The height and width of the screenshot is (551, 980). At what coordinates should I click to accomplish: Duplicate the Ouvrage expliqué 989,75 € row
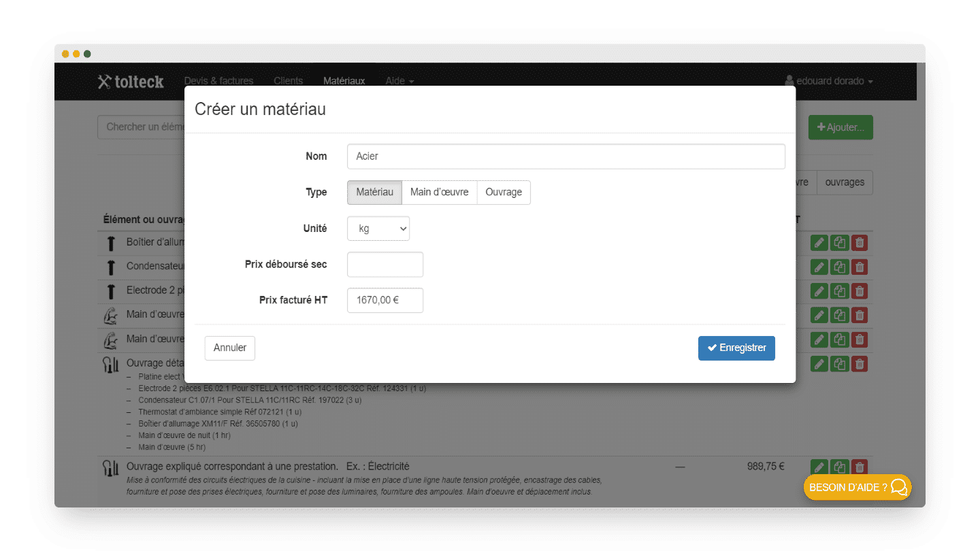(x=840, y=467)
